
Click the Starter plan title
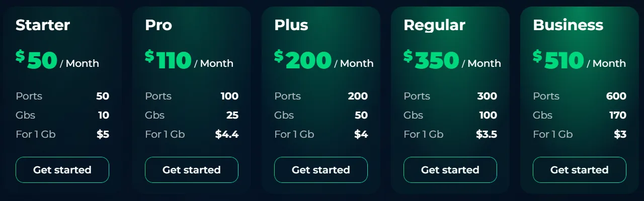point(43,25)
